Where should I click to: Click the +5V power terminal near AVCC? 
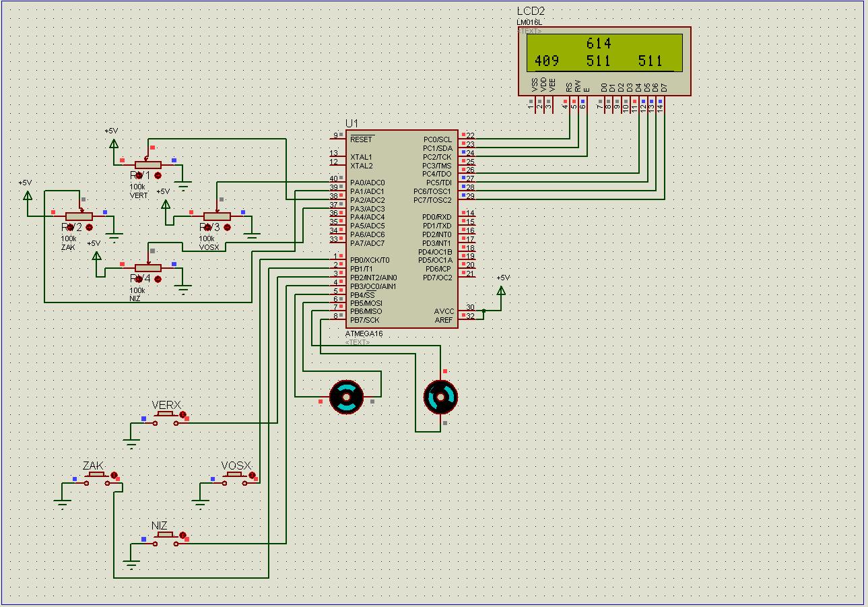[x=501, y=290]
